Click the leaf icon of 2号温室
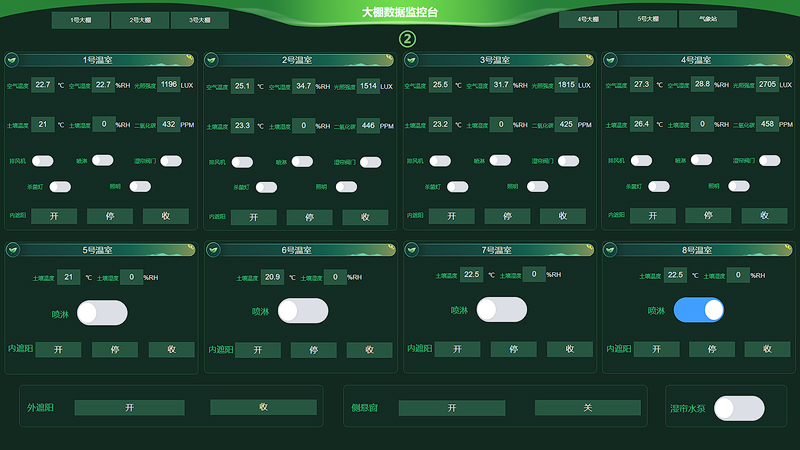The width and height of the screenshot is (800, 450). [x=213, y=59]
